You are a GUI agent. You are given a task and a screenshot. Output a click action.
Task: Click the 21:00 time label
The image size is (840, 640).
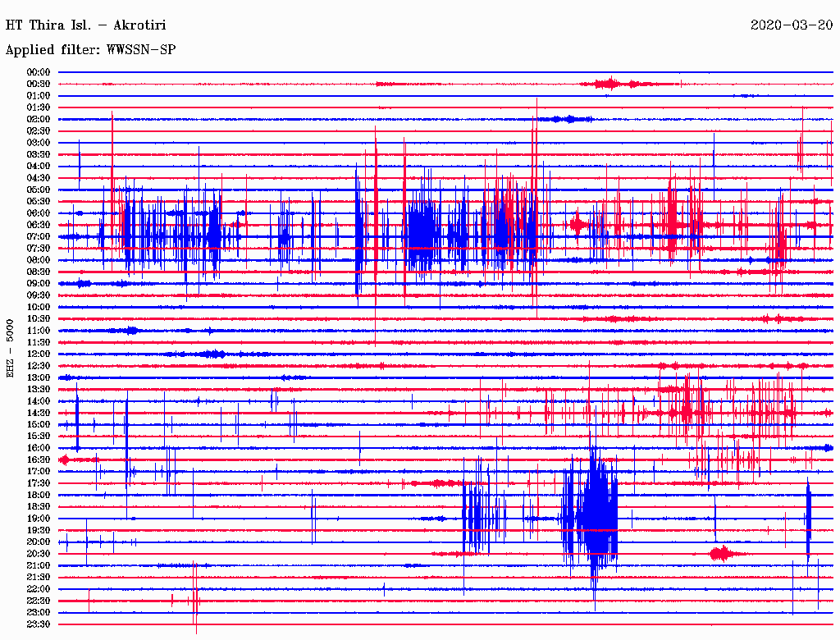pos(39,566)
